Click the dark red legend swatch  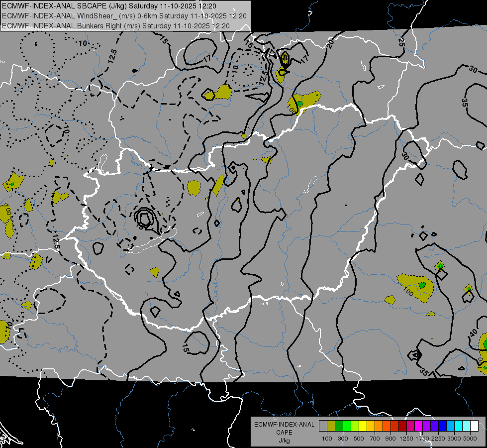402,426
